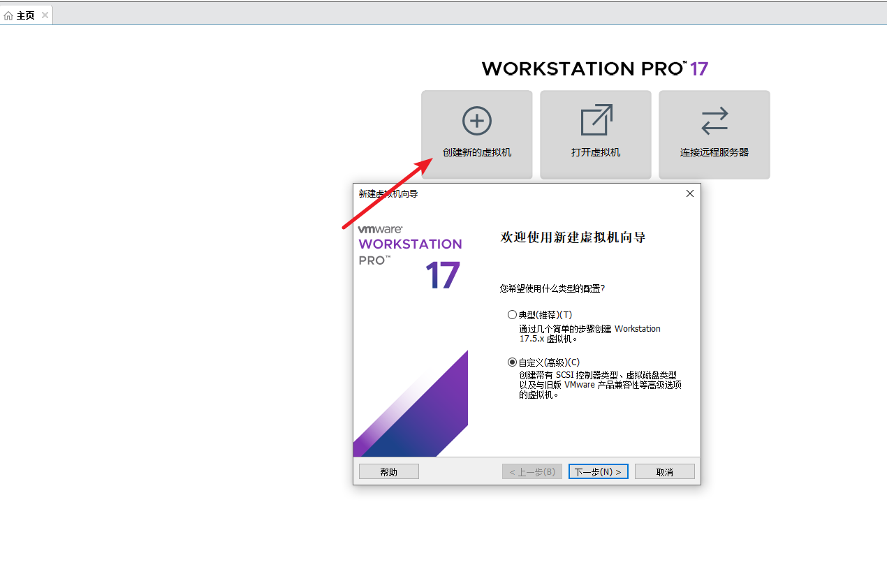This screenshot has width=887, height=588.
Task: Click the 取消 button in wizard
Action: (x=665, y=471)
